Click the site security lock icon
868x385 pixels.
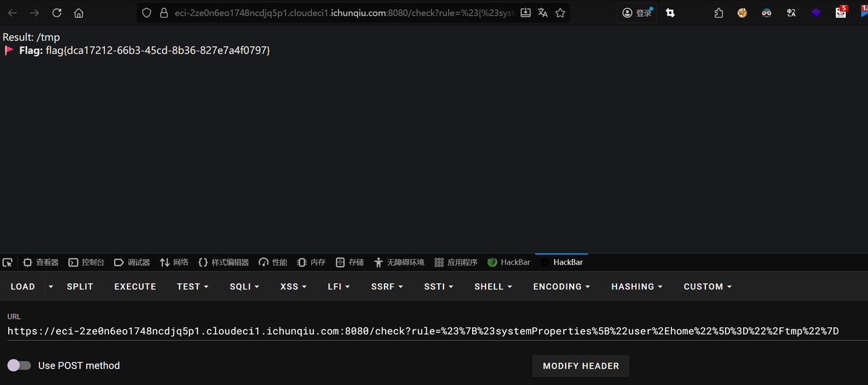163,13
